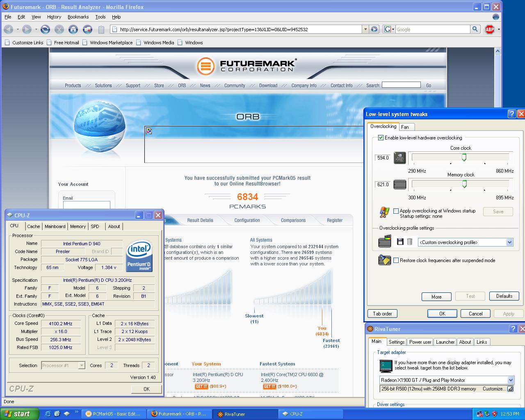Click the Core clock slider handle
Image resolution: width=525 pixels, height=420 pixels.
tap(464, 157)
